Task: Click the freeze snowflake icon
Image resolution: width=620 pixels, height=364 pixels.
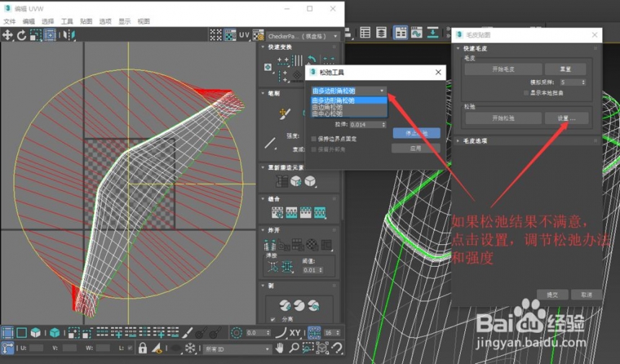Action: pos(190,348)
